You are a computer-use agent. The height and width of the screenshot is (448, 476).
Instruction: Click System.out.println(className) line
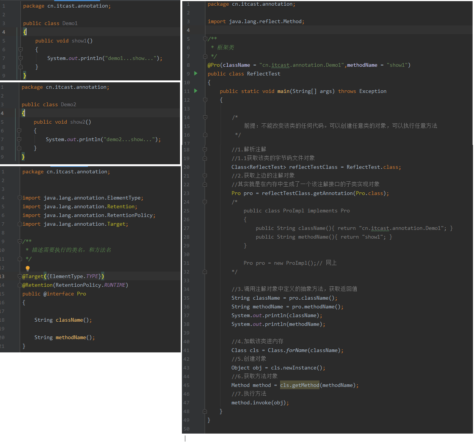[277, 315]
